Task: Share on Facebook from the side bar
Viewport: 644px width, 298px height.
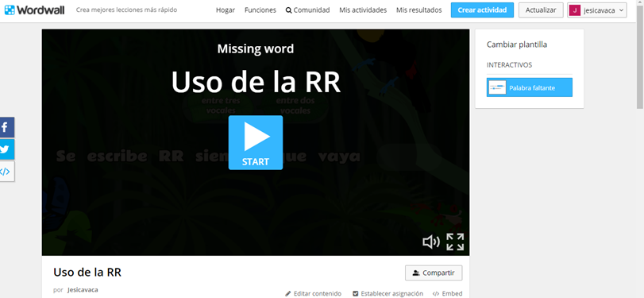Action: [6, 127]
